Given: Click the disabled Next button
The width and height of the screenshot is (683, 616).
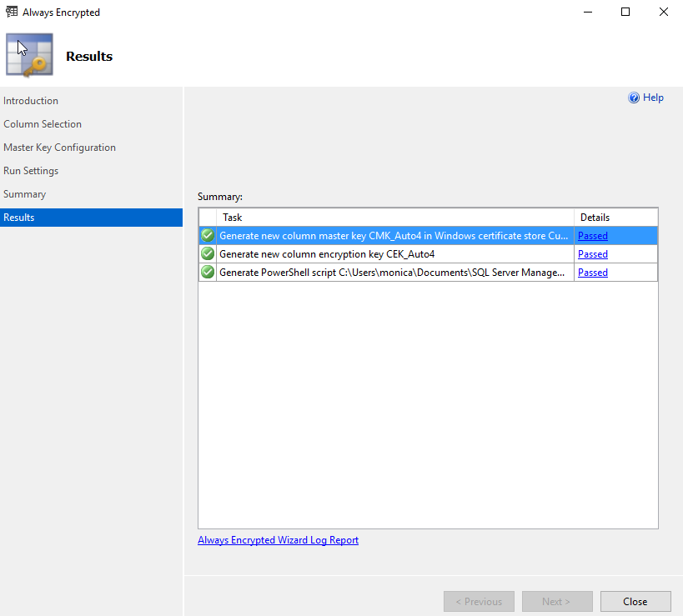Looking at the screenshot, I should click(x=557, y=601).
